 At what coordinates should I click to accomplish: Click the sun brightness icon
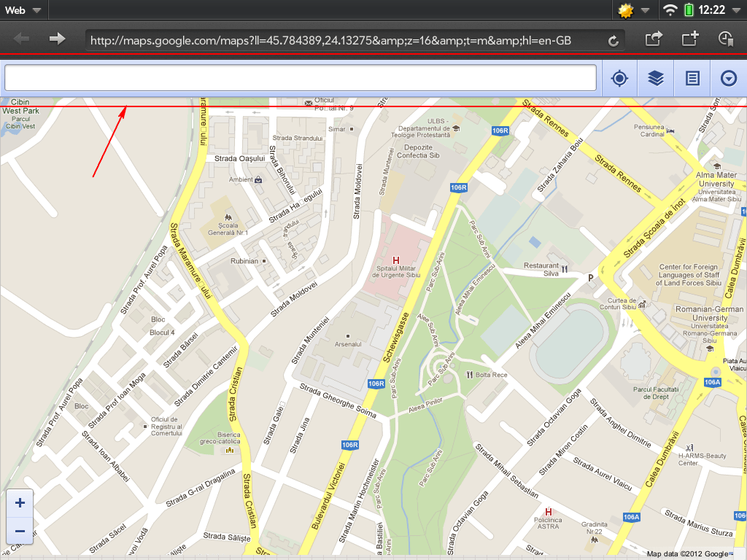click(624, 10)
